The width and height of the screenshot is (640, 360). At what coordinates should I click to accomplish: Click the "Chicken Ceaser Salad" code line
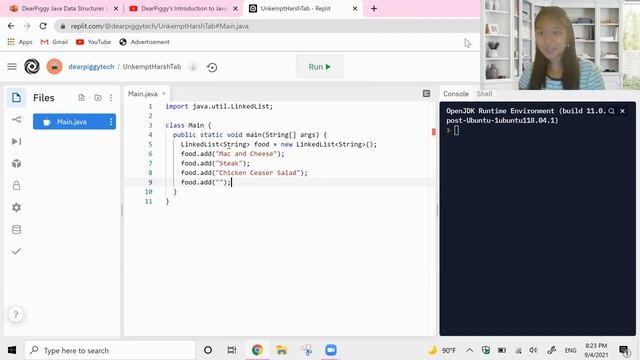(x=244, y=173)
